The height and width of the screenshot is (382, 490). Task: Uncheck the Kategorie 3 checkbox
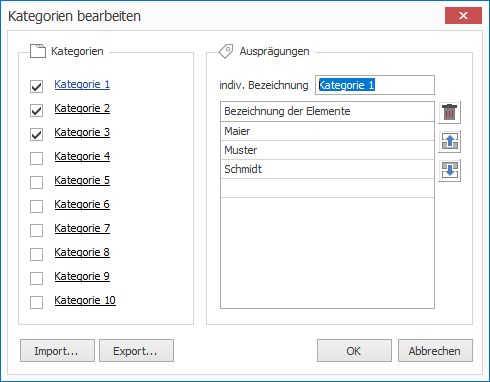(36, 134)
